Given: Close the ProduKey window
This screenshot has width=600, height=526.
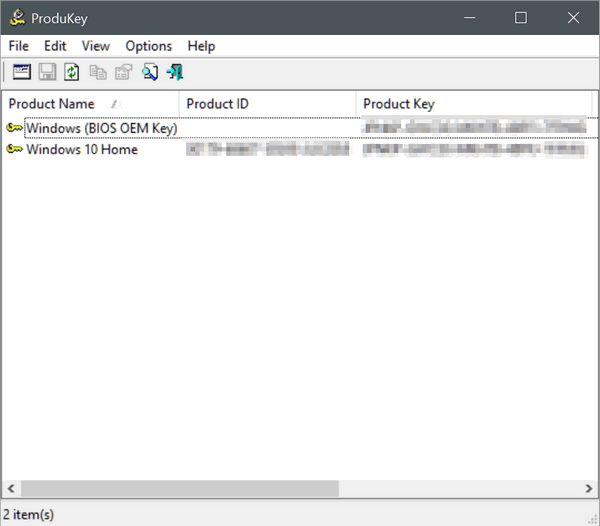Looking at the screenshot, I should [573, 18].
